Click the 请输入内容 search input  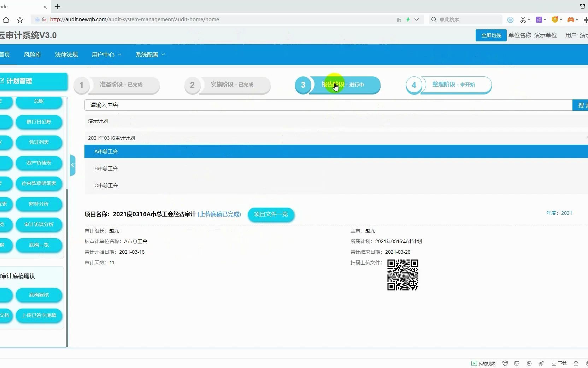328,105
